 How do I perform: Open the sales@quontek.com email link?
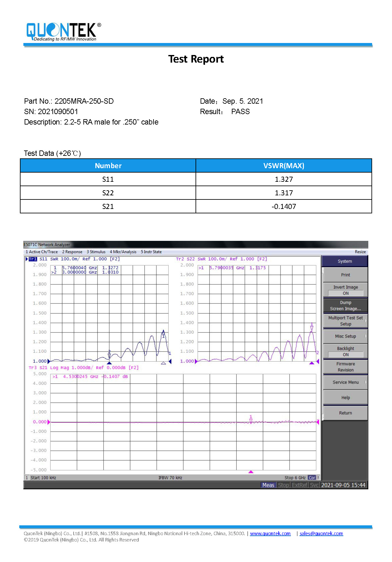321,534
